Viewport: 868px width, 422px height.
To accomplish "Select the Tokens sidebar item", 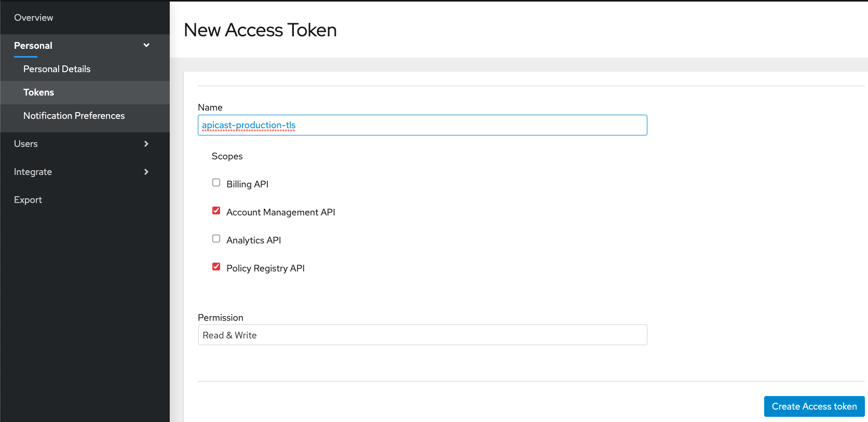I will (x=39, y=92).
